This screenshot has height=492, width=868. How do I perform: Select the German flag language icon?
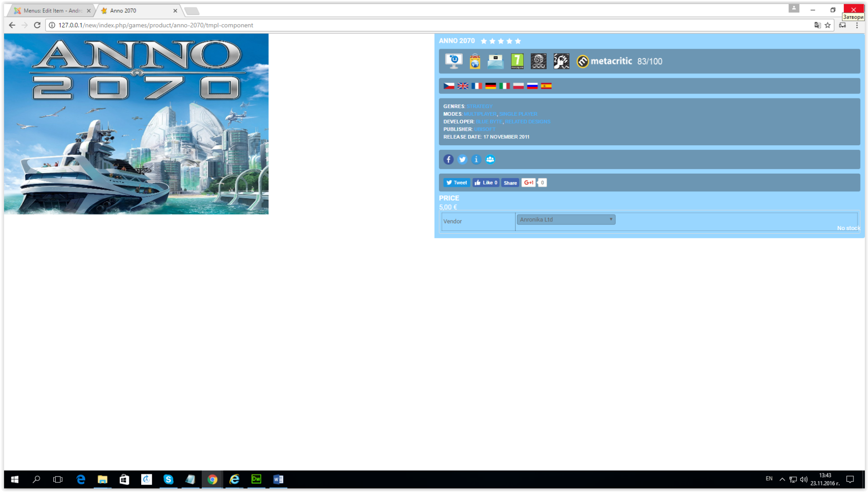(490, 86)
